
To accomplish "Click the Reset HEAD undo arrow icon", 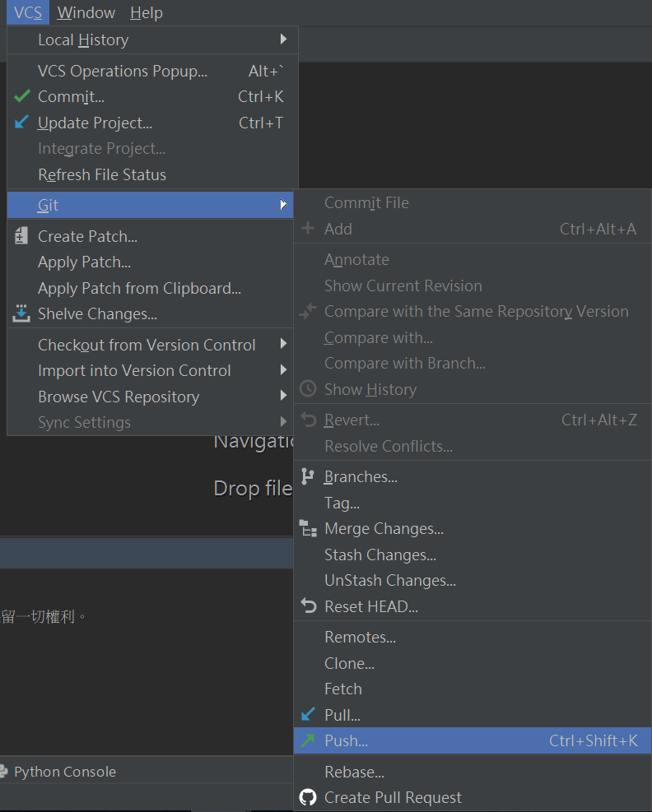I will click(x=308, y=606).
